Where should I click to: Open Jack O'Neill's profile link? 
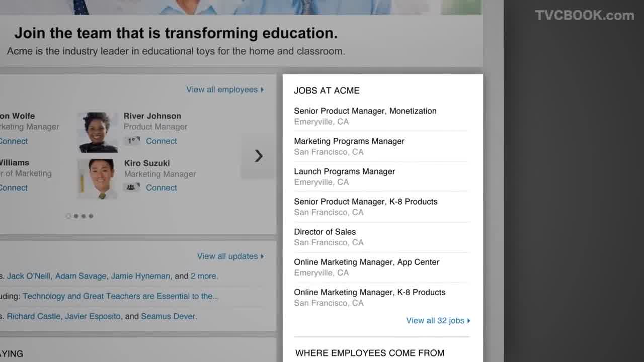(x=29, y=276)
